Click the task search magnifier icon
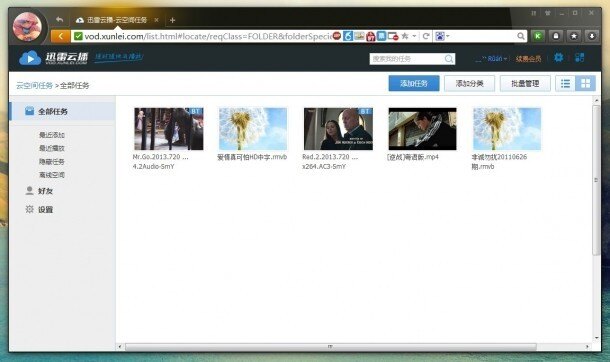Image resolution: width=610 pixels, height=362 pixels. point(449,59)
